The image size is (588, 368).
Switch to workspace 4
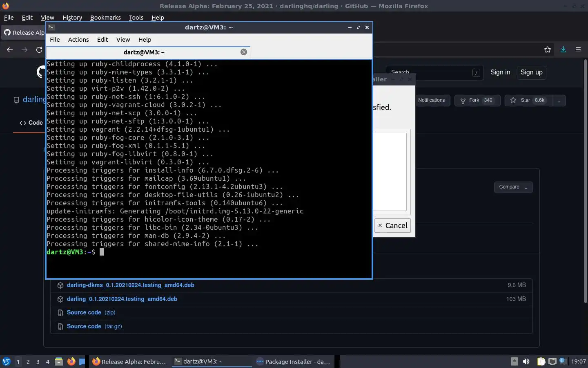pos(48,362)
